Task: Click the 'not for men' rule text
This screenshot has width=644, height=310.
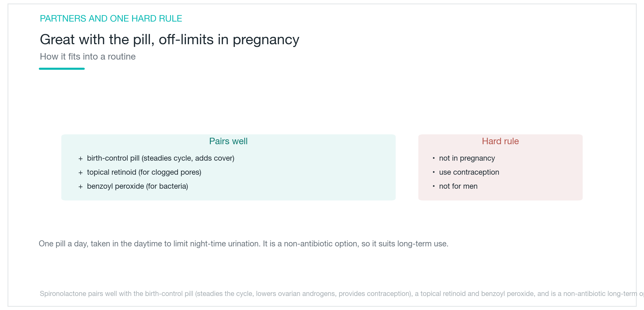Action: click(458, 186)
